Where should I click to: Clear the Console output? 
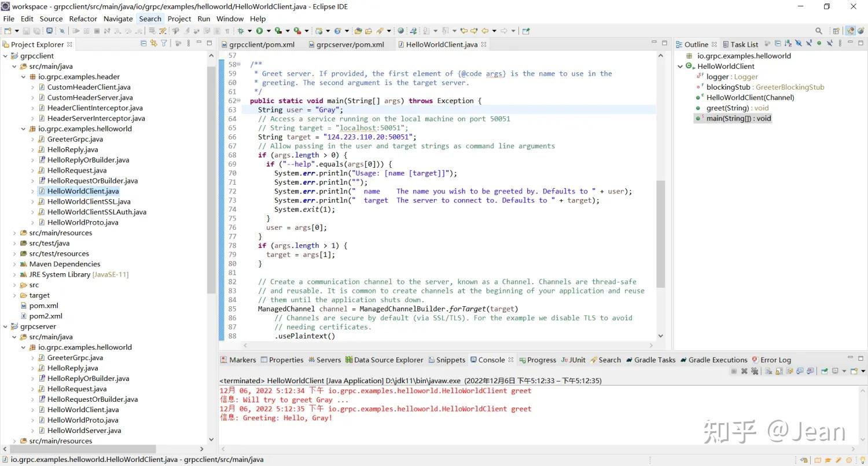tap(768, 371)
